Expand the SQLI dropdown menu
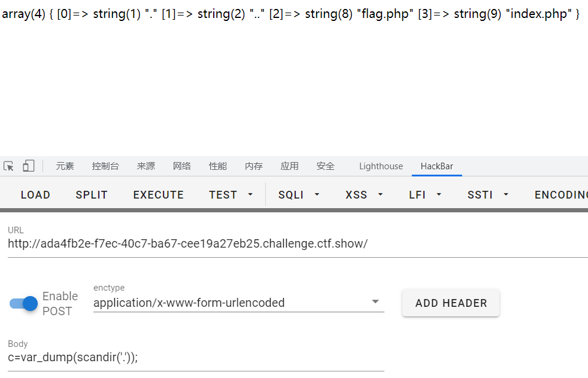 pyautogui.click(x=299, y=195)
